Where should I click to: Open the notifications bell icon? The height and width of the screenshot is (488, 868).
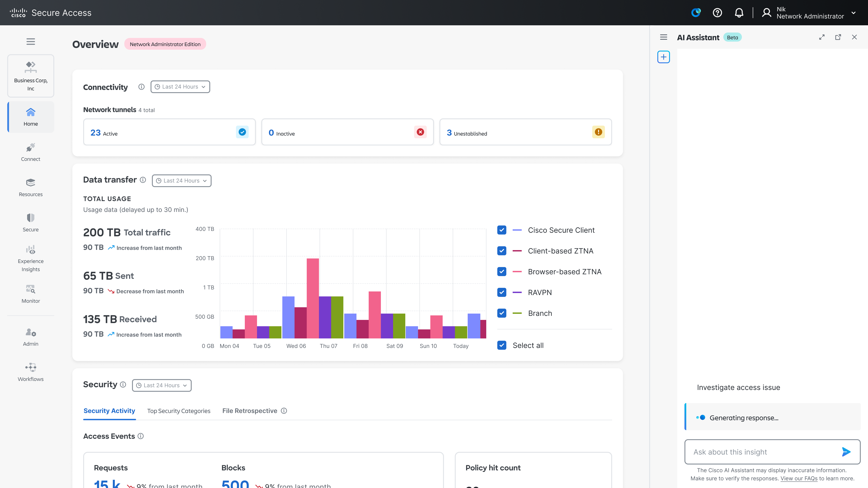739,13
